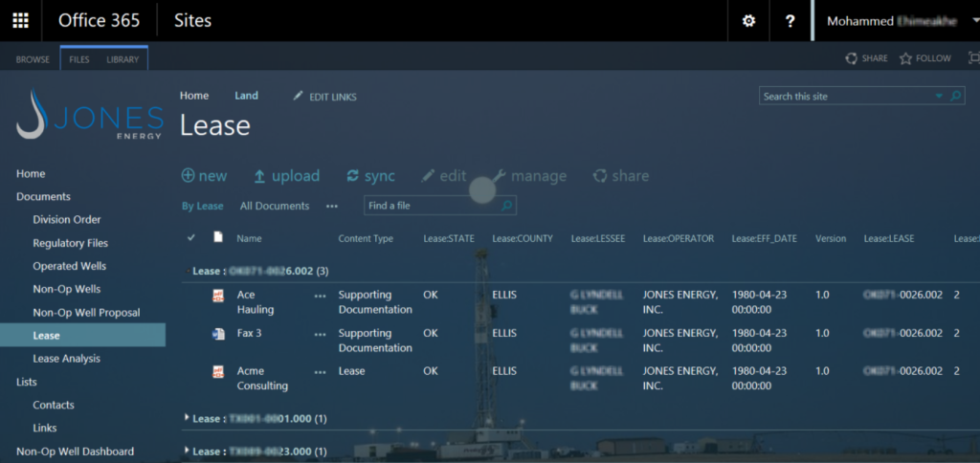Open Links in the sidebar
This screenshot has height=463, width=980.
tap(45, 428)
